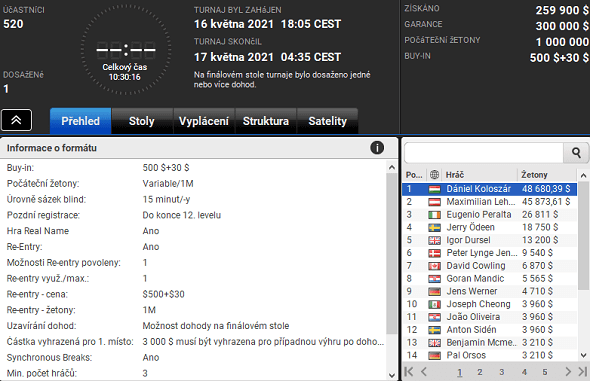This screenshot has height=381, width=590.
Task: Select player Jerry Ödeen
Action: tap(489, 227)
